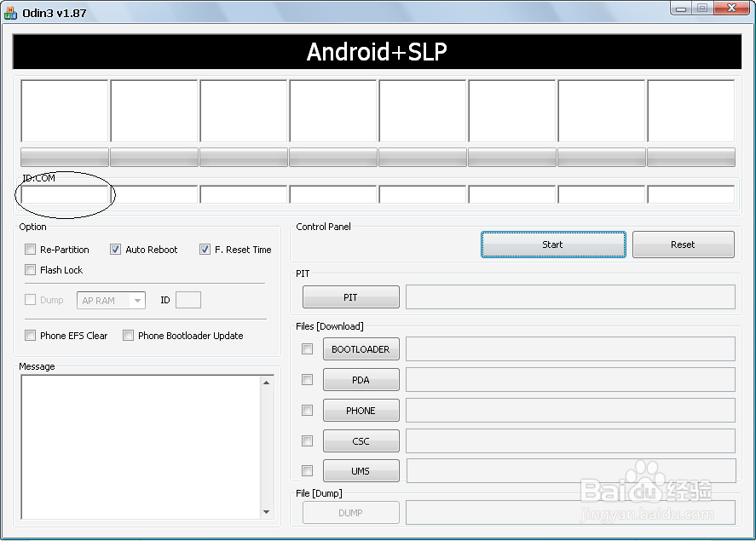Click the PIT file button

pyautogui.click(x=350, y=297)
